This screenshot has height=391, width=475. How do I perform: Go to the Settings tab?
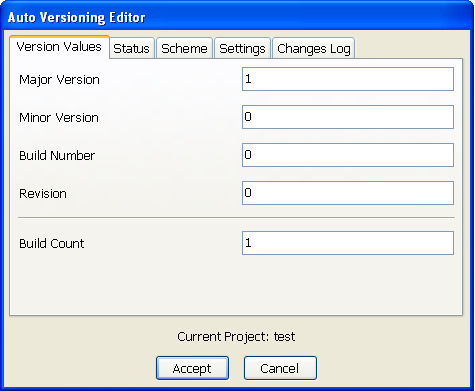click(x=242, y=49)
